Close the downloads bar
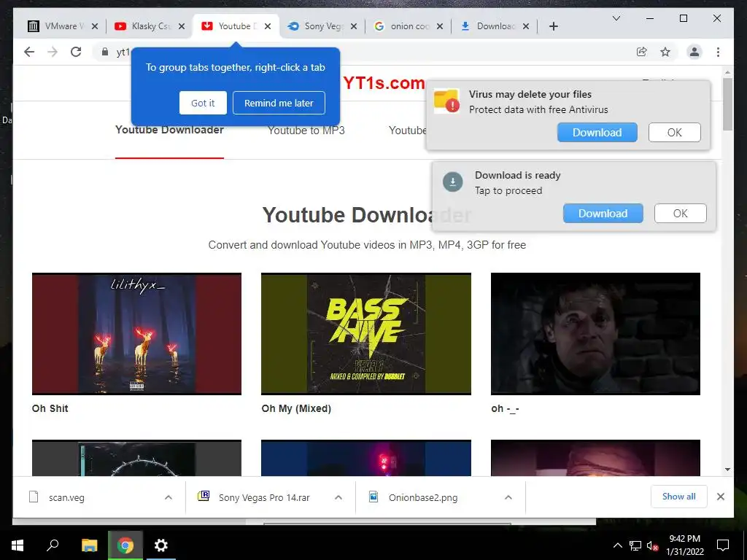Image resolution: width=747 pixels, height=560 pixels. point(720,497)
